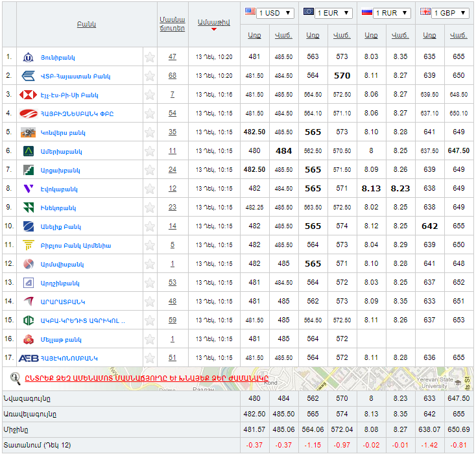The height and width of the screenshot is (454, 476).
Task: Sort by GBP sell column header
Action: click(458, 35)
